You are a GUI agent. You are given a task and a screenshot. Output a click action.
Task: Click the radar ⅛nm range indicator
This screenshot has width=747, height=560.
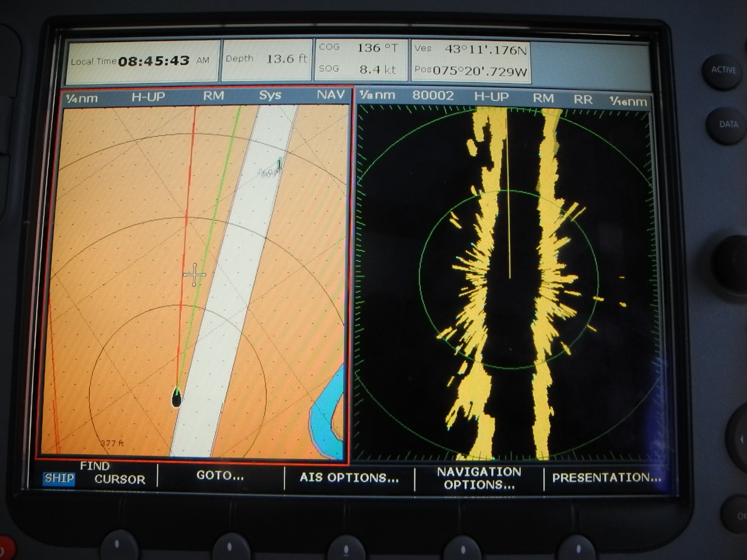pyautogui.click(x=377, y=95)
